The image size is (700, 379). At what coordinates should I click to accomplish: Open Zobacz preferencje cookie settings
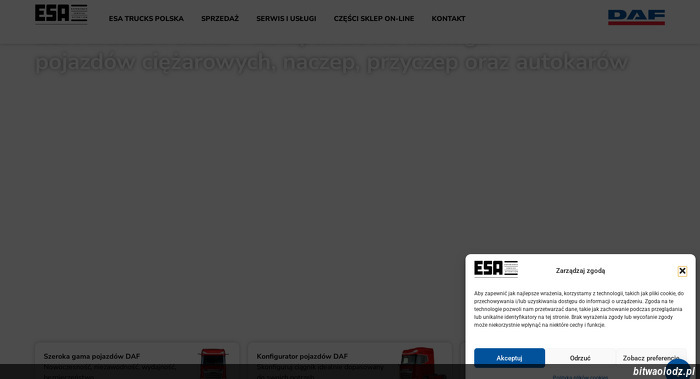(650, 358)
